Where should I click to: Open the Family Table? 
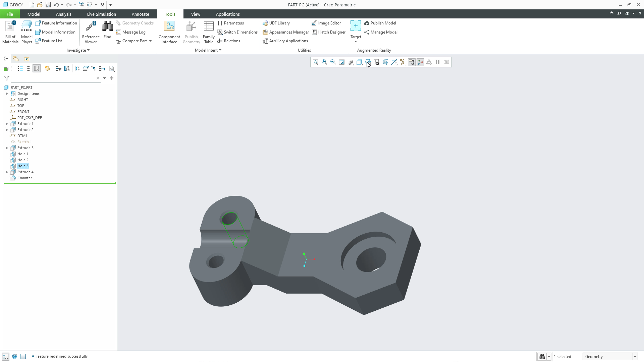click(209, 32)
